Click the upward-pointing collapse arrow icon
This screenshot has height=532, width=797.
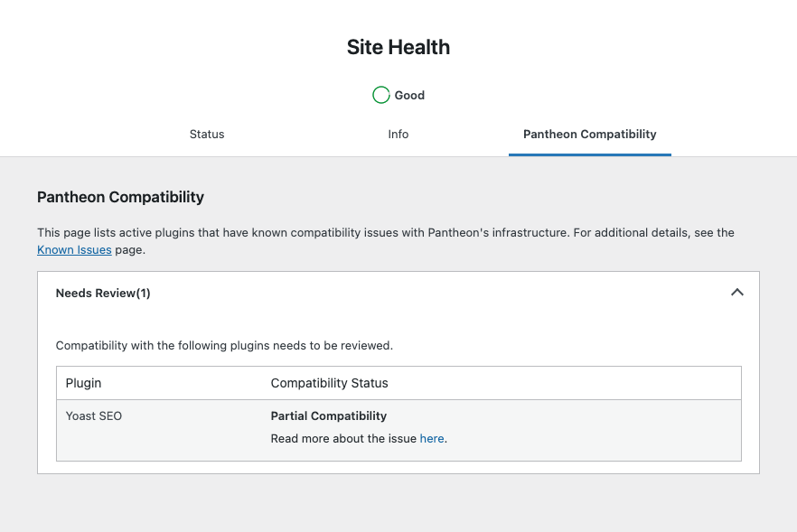(x=736, y=293)
